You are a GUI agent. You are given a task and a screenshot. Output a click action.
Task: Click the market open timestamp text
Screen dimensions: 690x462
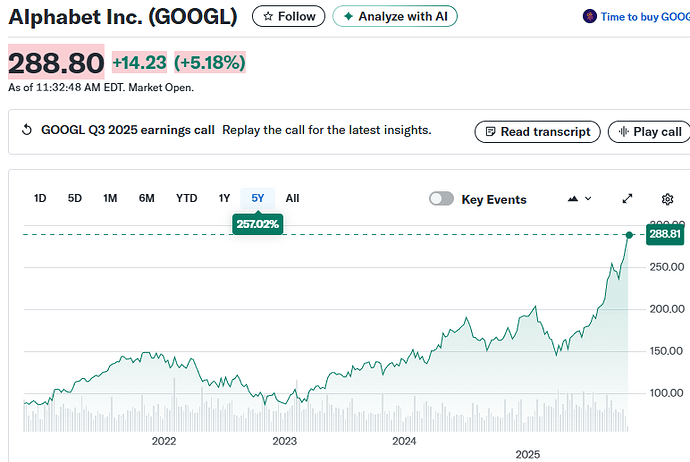pos(101,88)
